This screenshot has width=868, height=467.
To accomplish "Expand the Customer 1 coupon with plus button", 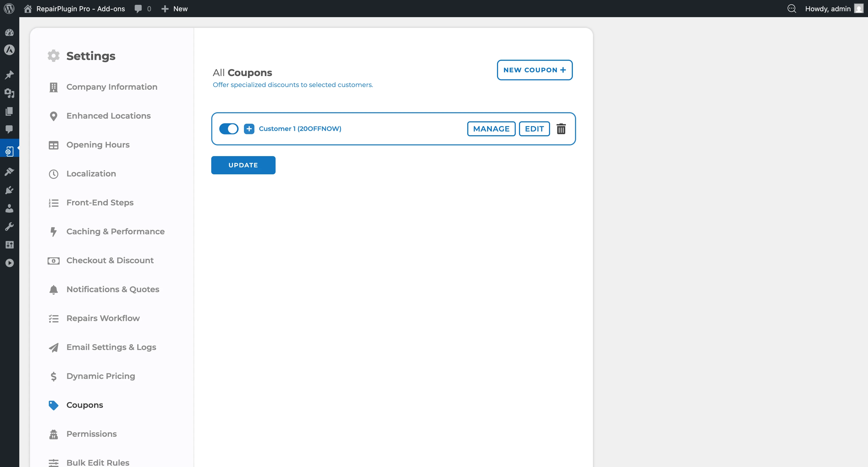I will tap(249, 129).
